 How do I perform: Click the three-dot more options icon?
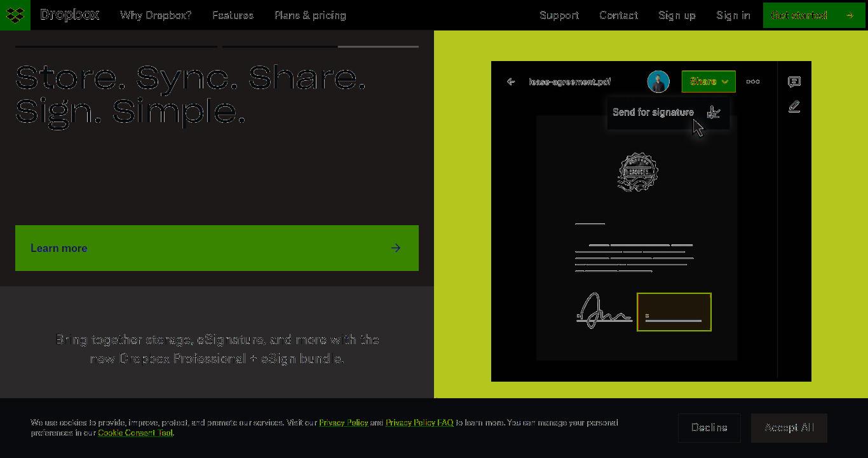(753, 81)
